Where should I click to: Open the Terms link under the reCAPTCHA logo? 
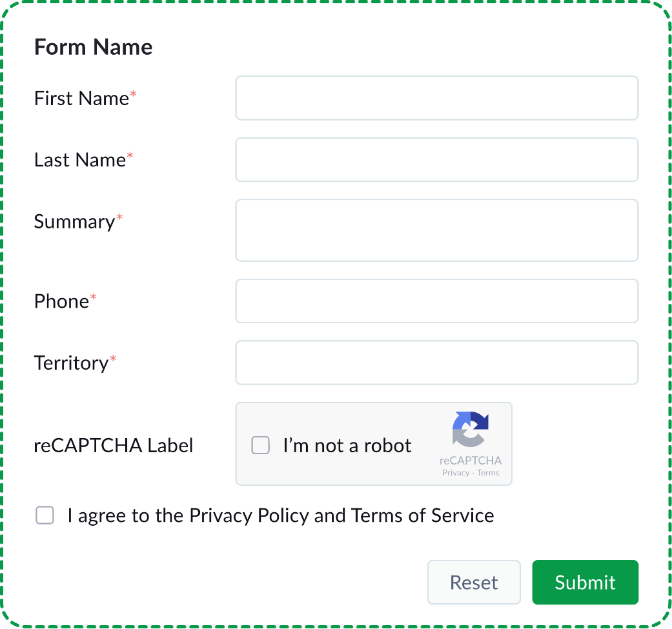coord(488,472)
